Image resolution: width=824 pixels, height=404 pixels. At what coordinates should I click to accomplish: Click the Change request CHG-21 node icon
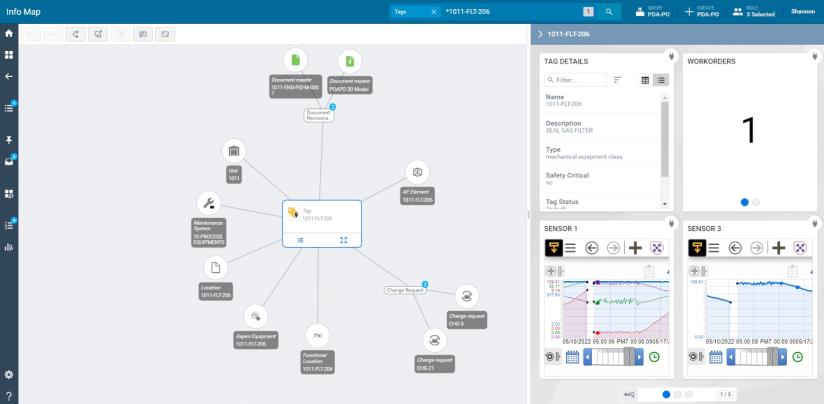point(435,340)
